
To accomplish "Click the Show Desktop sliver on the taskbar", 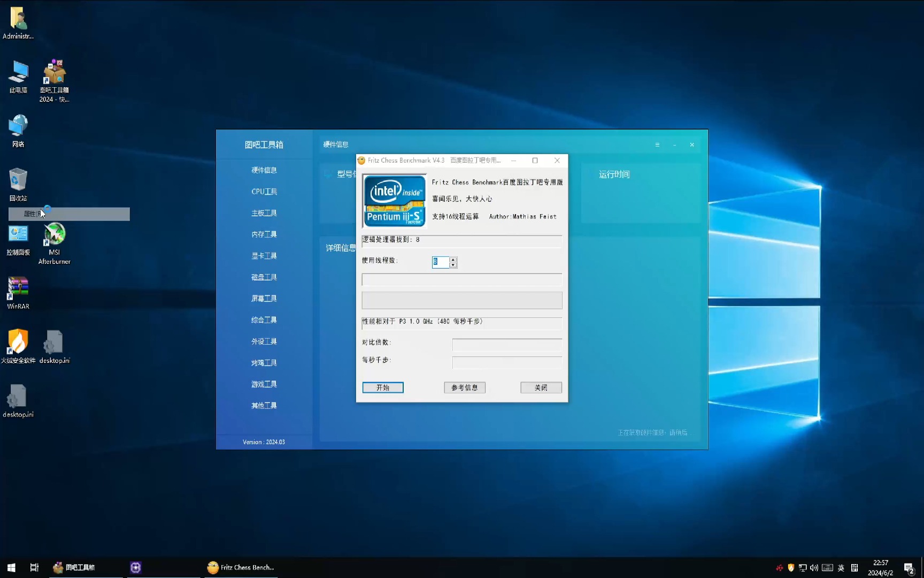I will (922, 567).
